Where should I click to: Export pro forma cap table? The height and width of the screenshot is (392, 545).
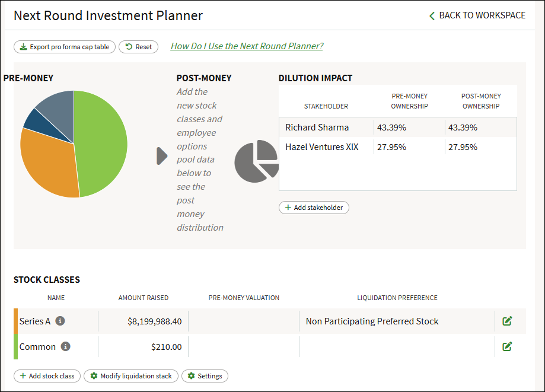(x=65, y=47)
